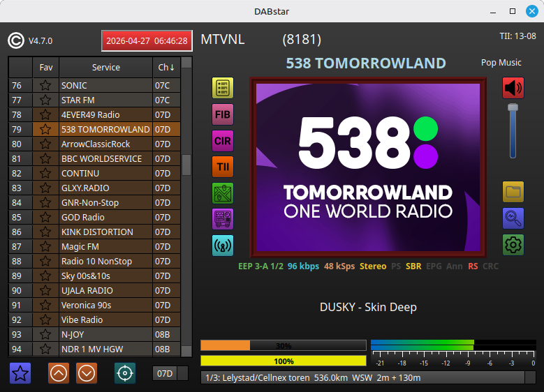
Task: Click the Ch column header
Action: tap(166, 68)
